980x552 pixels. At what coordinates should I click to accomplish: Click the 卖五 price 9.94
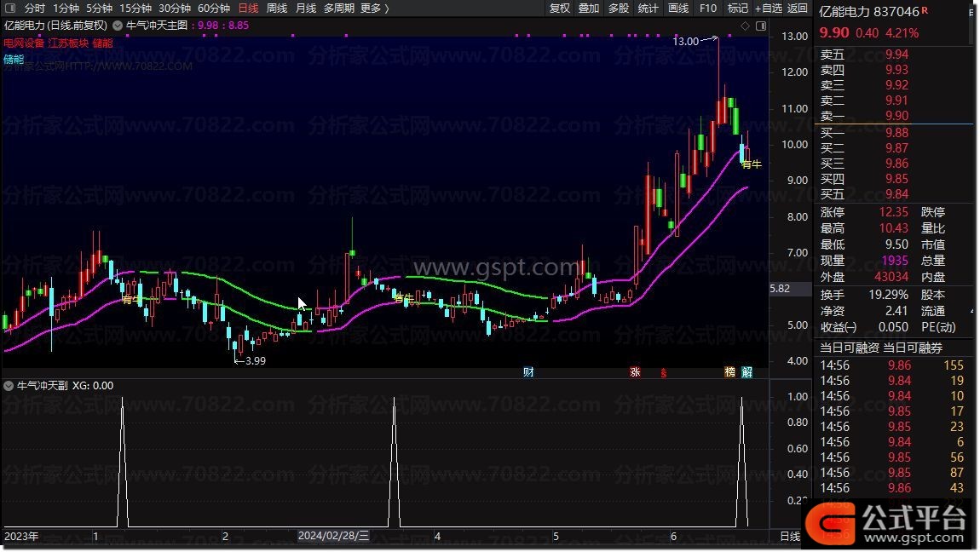(x=896, y=55)
